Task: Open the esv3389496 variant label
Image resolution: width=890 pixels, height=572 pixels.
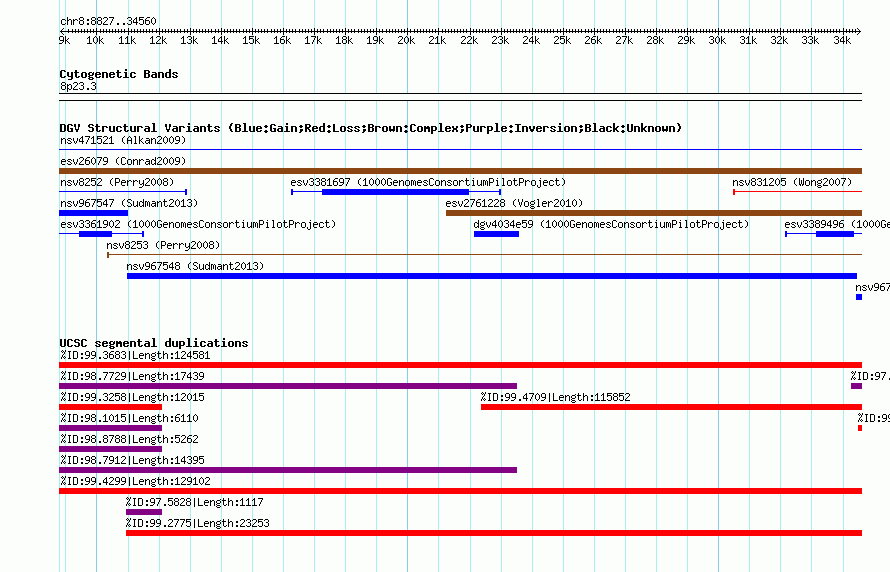Action: pos(837,224)
